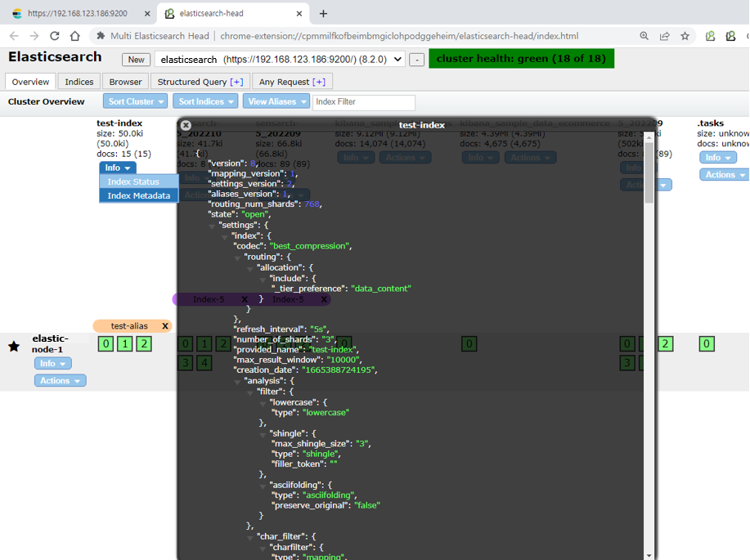750x560 pixels.
Task: Share this page via share icon
Action: (664, 36)
